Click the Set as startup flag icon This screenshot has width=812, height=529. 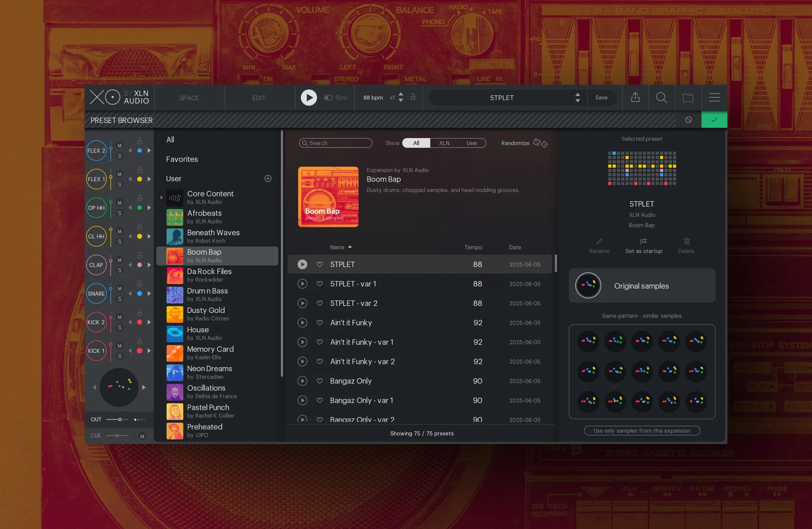pyautogui.click(x=643, y=241)
